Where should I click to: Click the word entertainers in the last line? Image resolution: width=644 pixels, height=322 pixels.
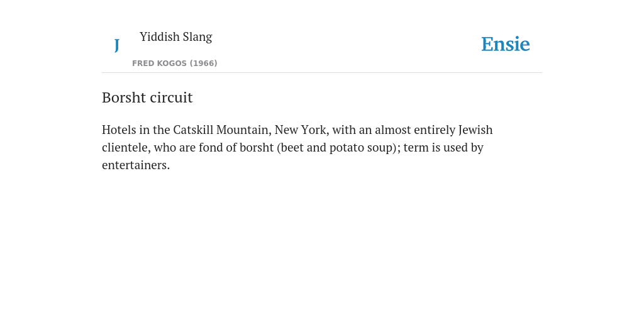point(136,165)
